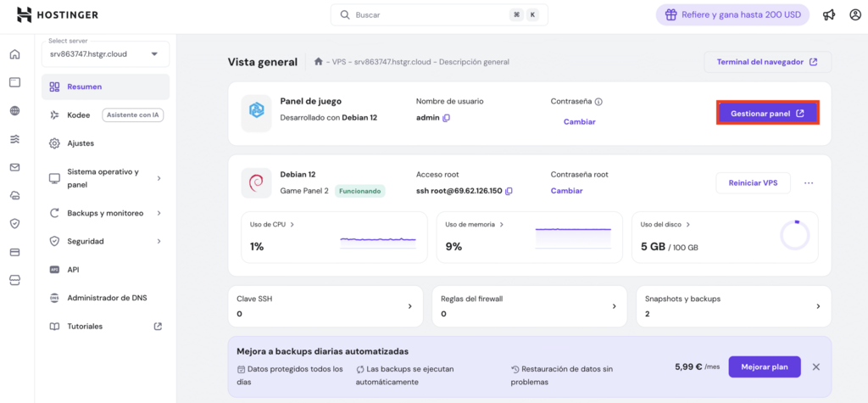Dismiss the backup upgrade banner
868x403 pixels.
(816, 367)
